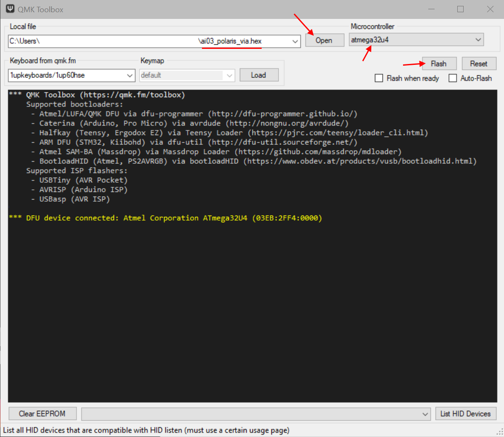Image resolution: width=504 pixels, height=437 pixels.
Task: Click the console output log area
Action: point(252,246)
